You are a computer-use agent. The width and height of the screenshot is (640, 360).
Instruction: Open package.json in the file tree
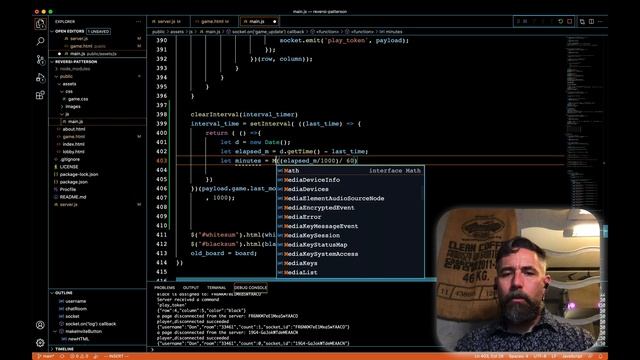(x=73, y=182)
